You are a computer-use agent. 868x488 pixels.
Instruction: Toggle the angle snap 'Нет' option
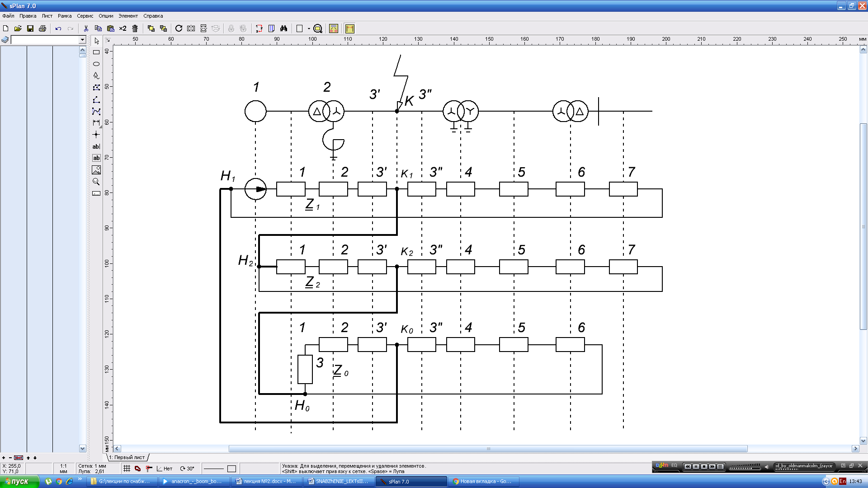[165, 469]
